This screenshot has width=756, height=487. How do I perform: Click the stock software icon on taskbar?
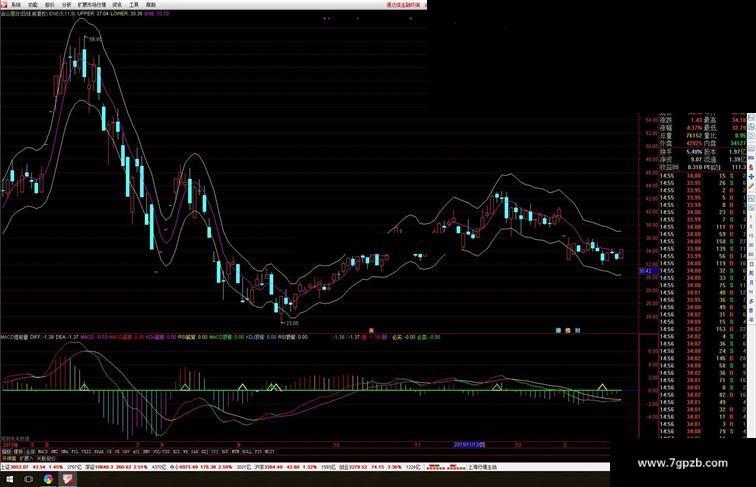(x=67, y=479)
